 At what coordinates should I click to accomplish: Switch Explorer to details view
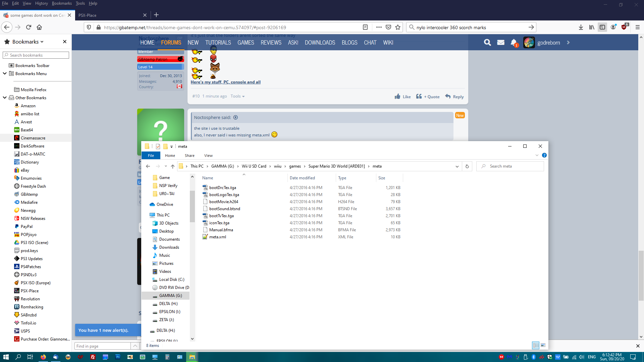(x=536, y=345)
